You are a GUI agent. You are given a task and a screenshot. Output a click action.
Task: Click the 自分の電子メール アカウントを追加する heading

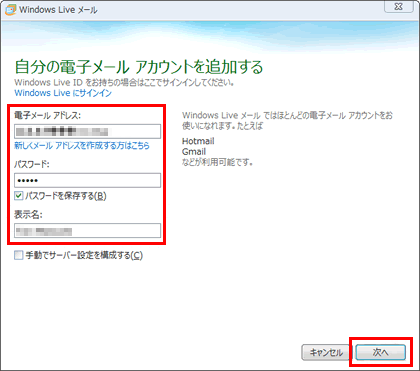[139, 67]
